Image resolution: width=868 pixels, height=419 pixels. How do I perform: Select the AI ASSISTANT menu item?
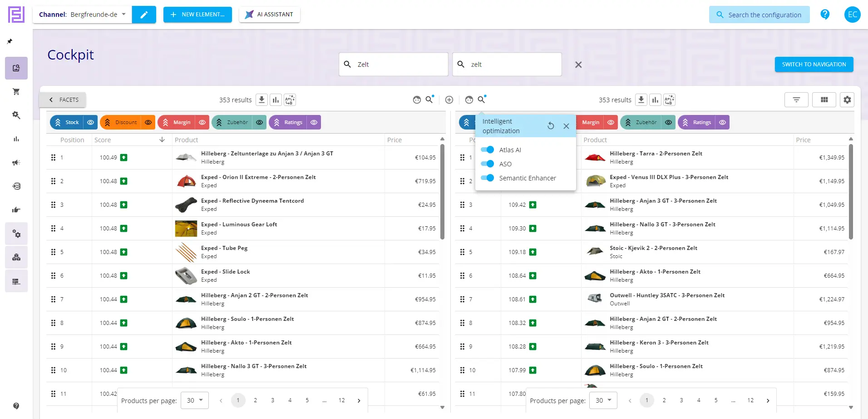269,14
